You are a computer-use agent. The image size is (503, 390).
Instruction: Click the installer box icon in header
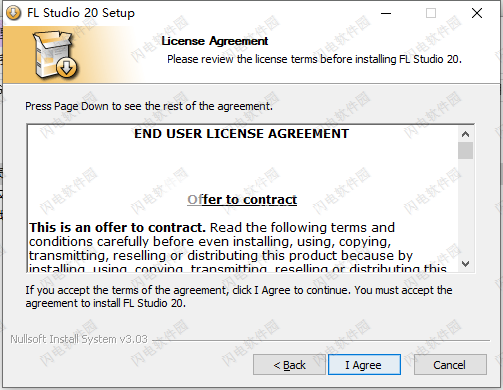tap(55, 54)
